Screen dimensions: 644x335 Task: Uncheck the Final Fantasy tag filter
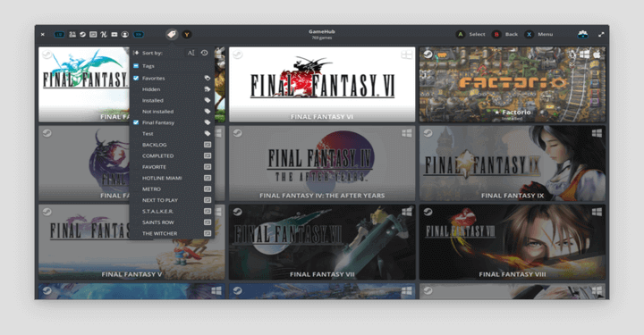point(136,122)
